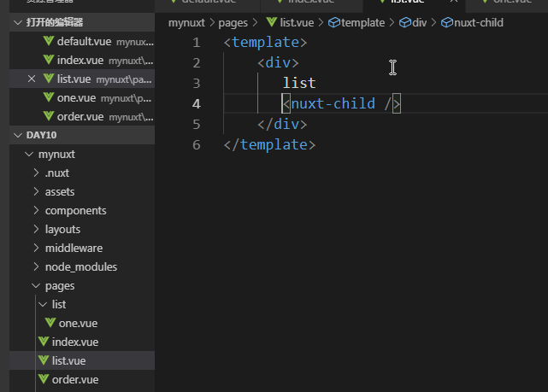Click line number 4 in the gutter

(196, 103)
